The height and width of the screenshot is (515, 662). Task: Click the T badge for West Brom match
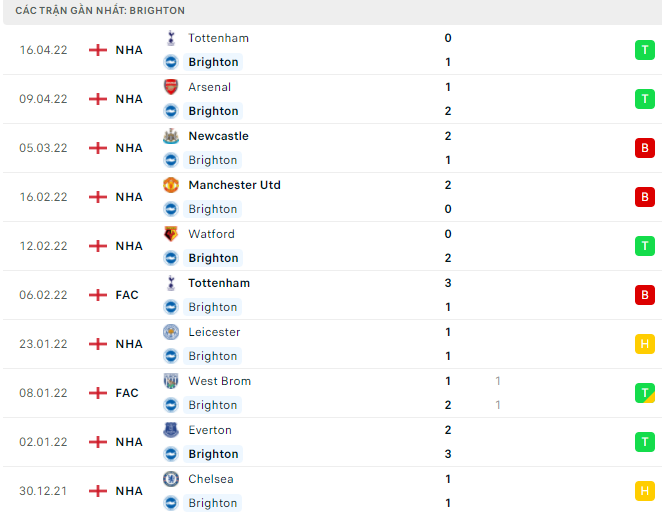click(645, 393)
